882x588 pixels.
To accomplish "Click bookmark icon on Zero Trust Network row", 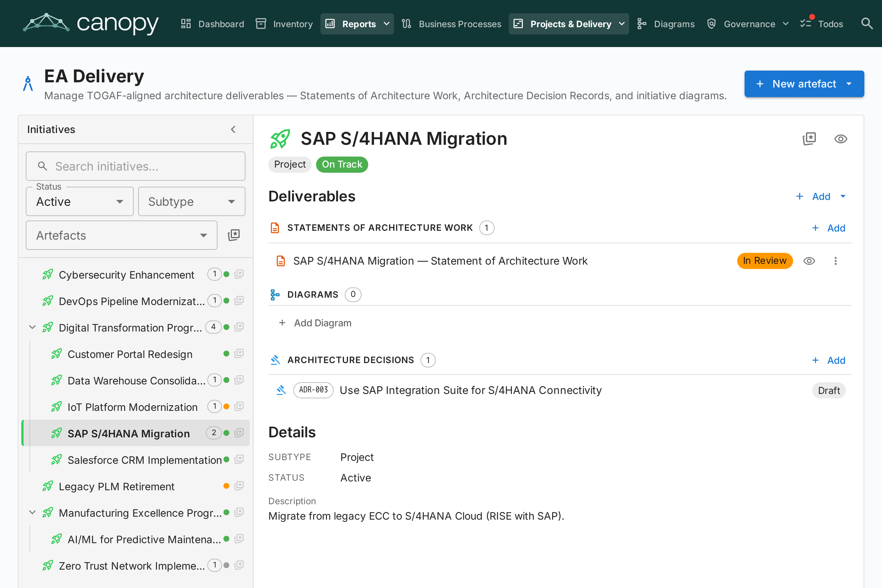I will [x=239, y=565].
